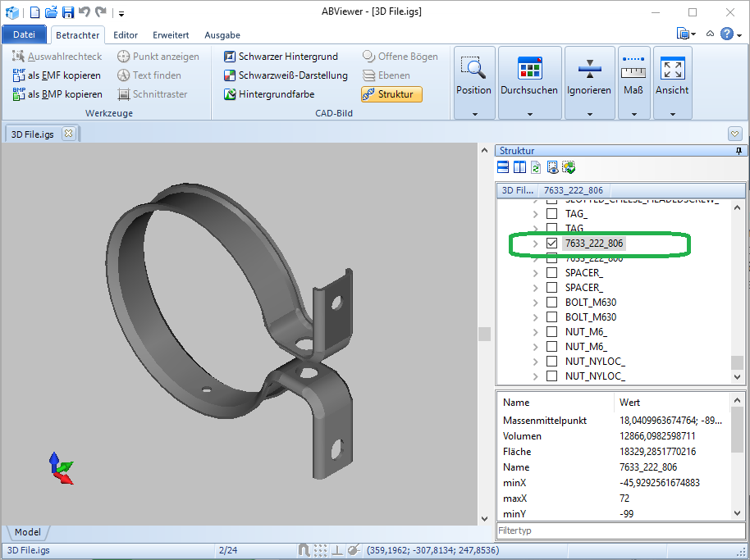Click the als BMP kopieren button
Screen dimensions: 750x560
(x=57, y=94)
